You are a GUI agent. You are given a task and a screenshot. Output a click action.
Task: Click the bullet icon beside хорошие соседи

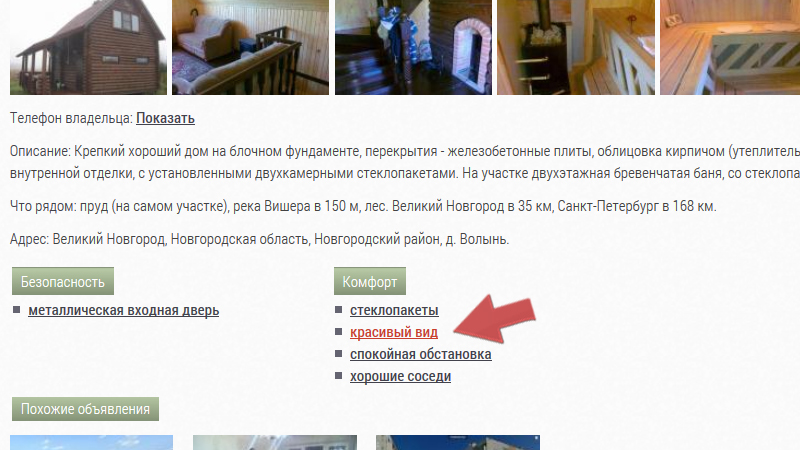point(338,376)
